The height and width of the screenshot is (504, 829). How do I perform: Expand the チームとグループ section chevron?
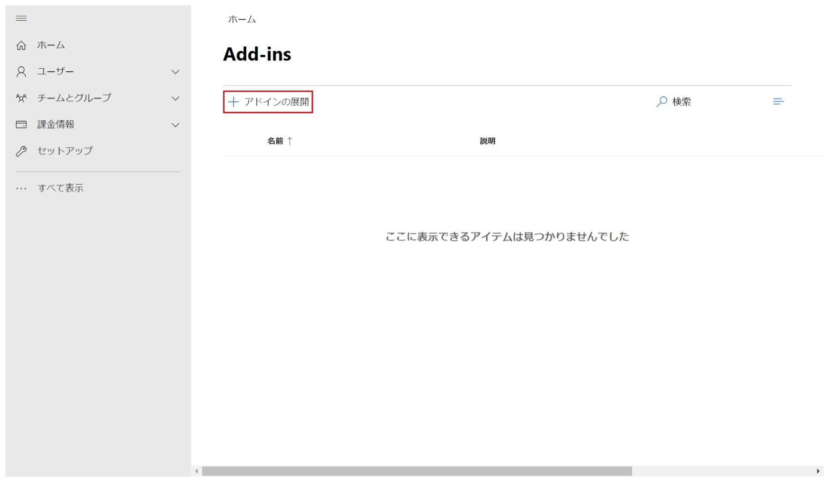coord(175,98)
